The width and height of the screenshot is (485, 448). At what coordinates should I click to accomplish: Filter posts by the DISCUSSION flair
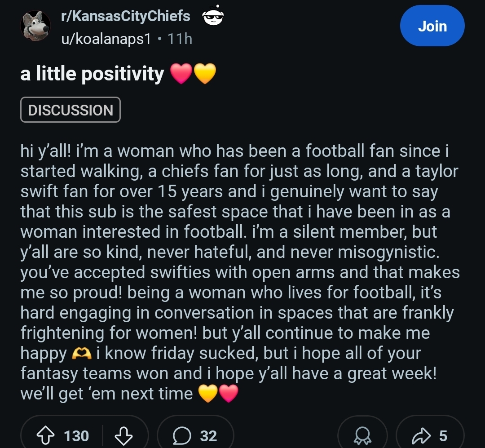71,110
